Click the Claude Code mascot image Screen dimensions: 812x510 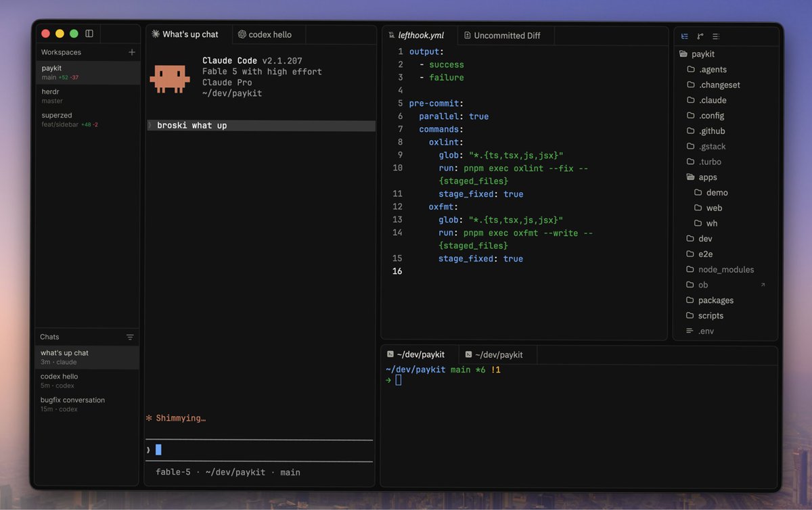click(x=170, y=78)
